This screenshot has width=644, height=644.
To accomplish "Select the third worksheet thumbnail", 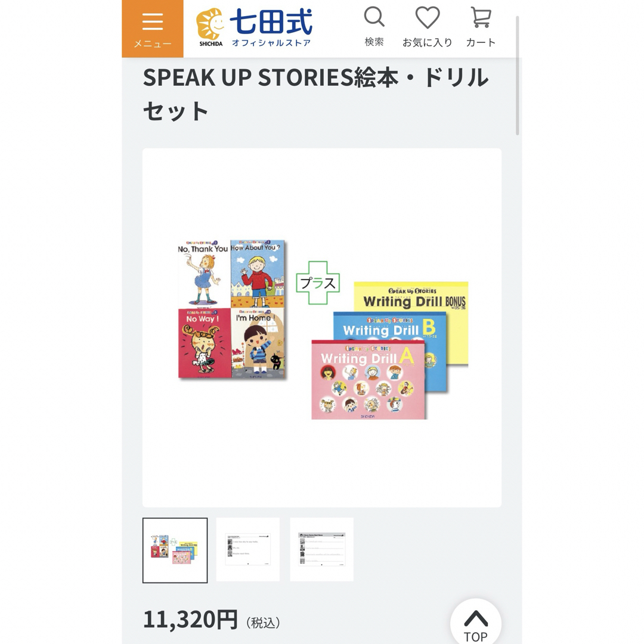I will coord(321,550).
